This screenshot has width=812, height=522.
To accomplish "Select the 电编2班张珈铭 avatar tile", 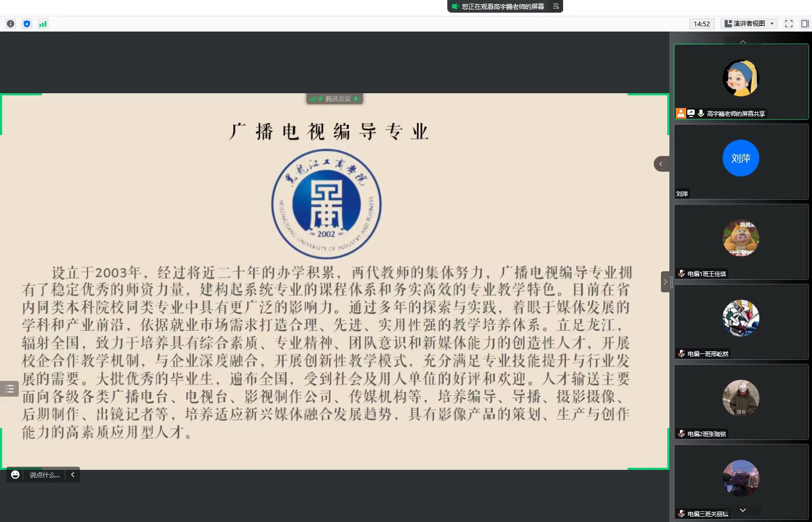I will 741,402.
